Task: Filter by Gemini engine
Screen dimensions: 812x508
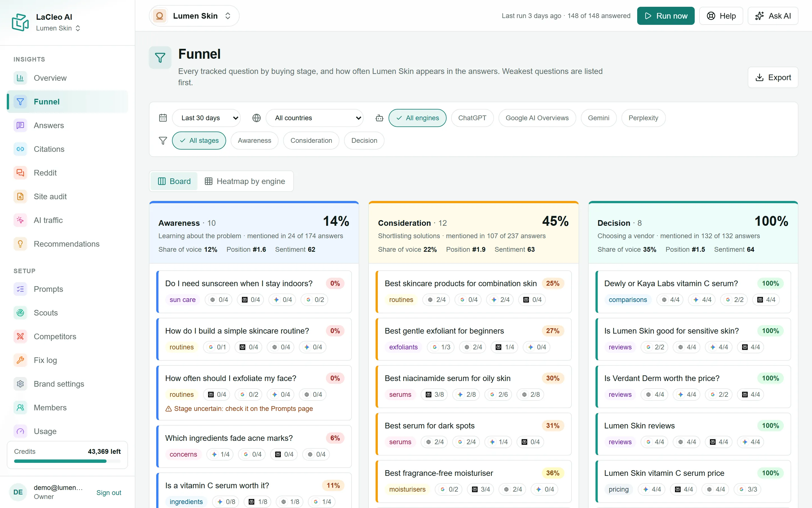Action: [x=598, y=118]
